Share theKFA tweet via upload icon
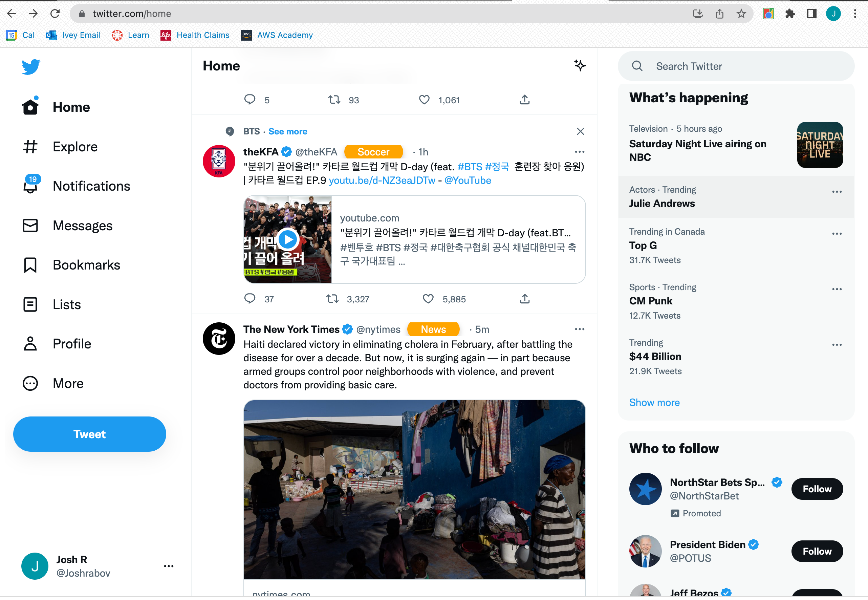This screenshot has height=600, width=868. 524,299
